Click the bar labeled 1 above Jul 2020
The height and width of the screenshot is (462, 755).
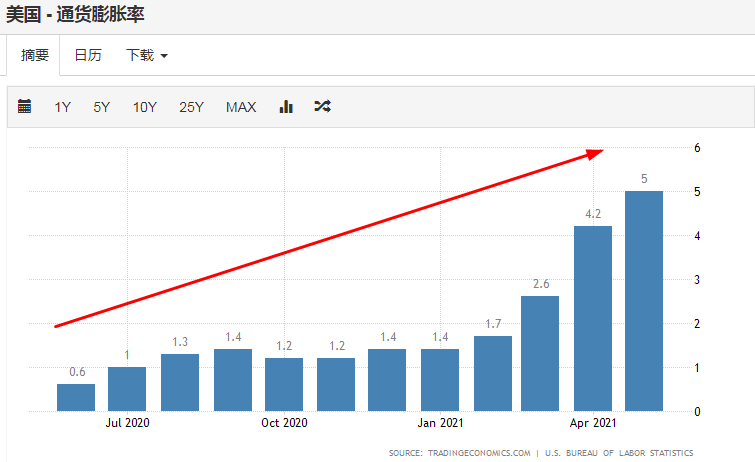click(x=127, y=389)
